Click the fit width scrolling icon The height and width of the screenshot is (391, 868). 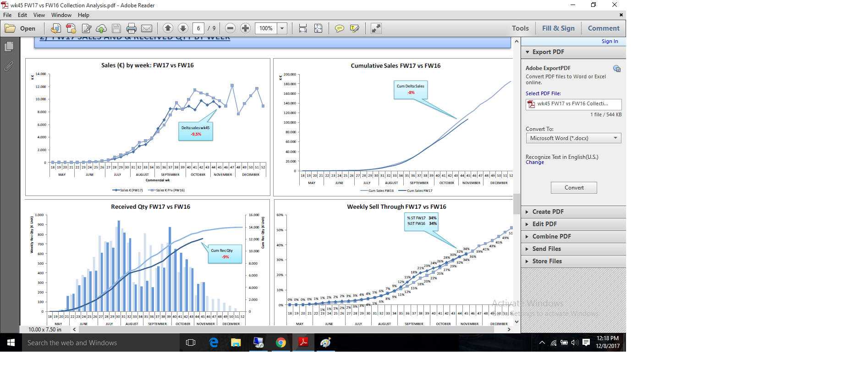click(303, 28)
